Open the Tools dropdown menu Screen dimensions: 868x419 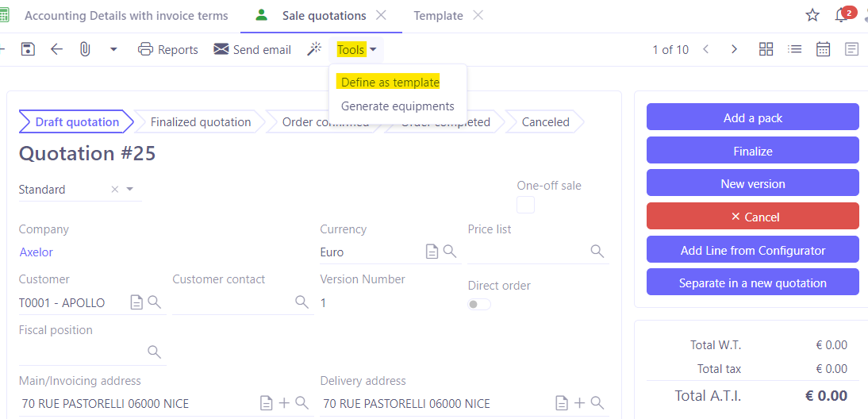pyautogui.click(x=356, y=50)
